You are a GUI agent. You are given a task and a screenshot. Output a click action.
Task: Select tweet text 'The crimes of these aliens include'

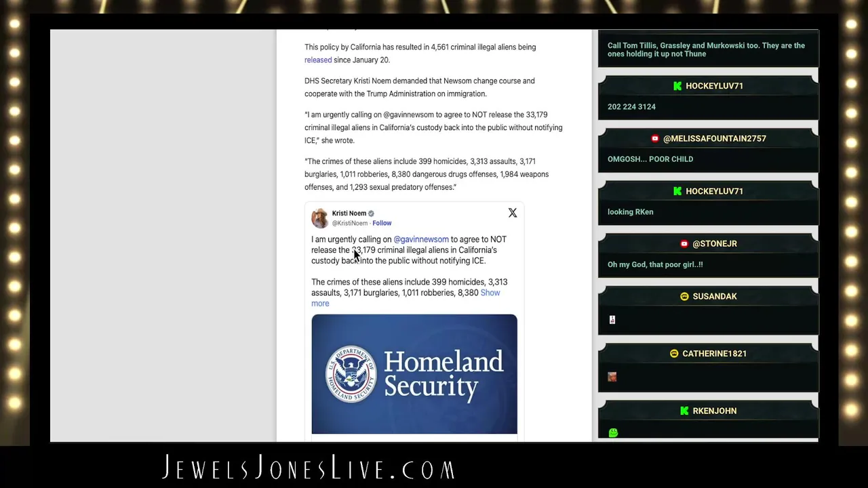410,293
